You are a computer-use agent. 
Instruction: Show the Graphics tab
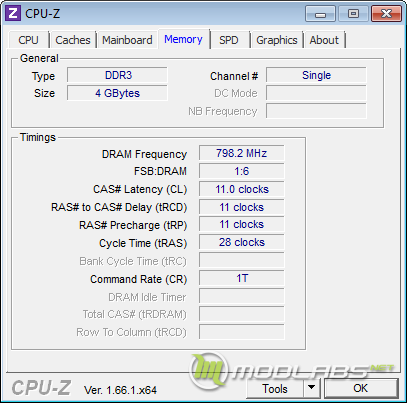tap(277, 40)
